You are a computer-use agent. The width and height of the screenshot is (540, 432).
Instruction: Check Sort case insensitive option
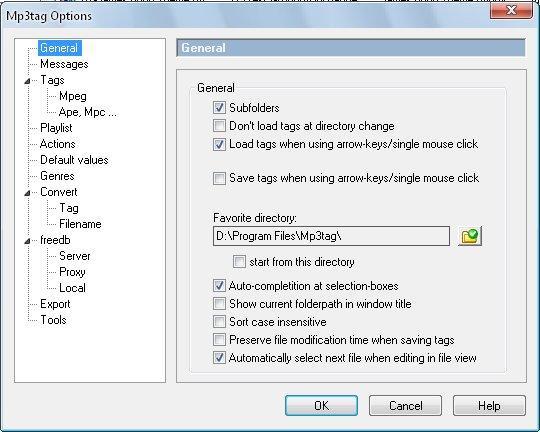[219, 322]
